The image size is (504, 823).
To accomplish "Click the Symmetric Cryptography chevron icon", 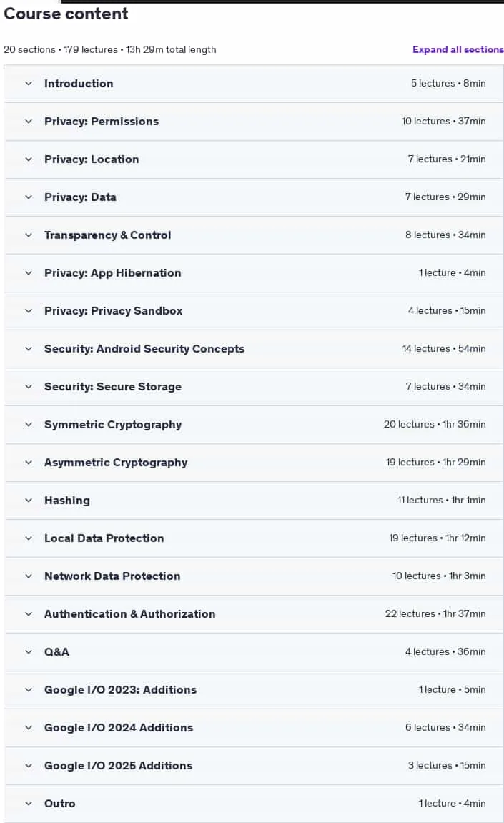I will (29, 424).
